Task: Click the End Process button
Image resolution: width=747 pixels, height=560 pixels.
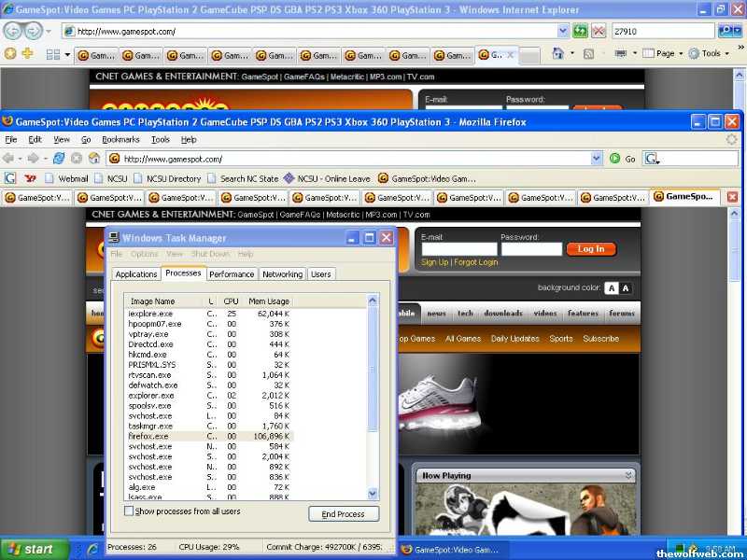Action: pos(344,514)
